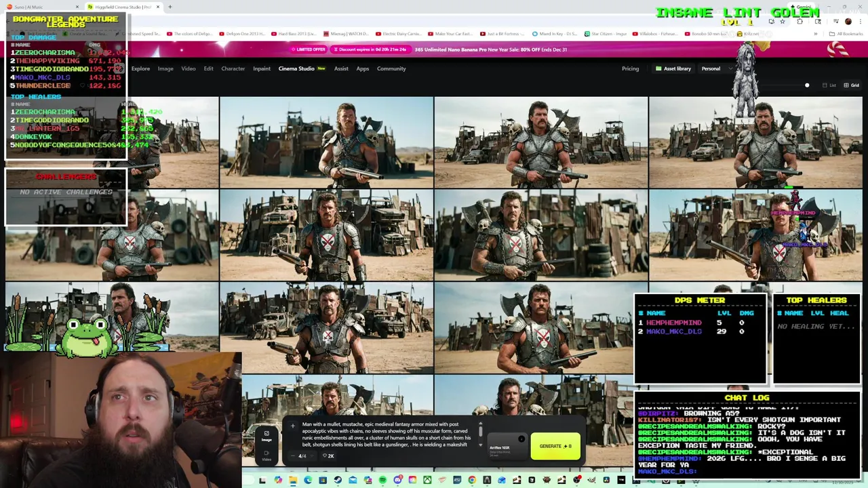Click into the prompt text field
This screenshot has height=488, width=868.
[x=387, y=434]
